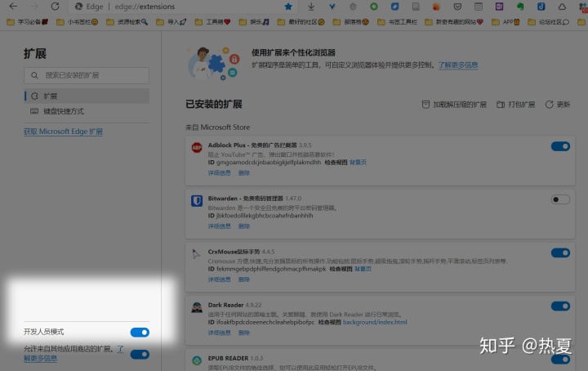Open the downloads arrow icon in toolbar

[311, 7]
